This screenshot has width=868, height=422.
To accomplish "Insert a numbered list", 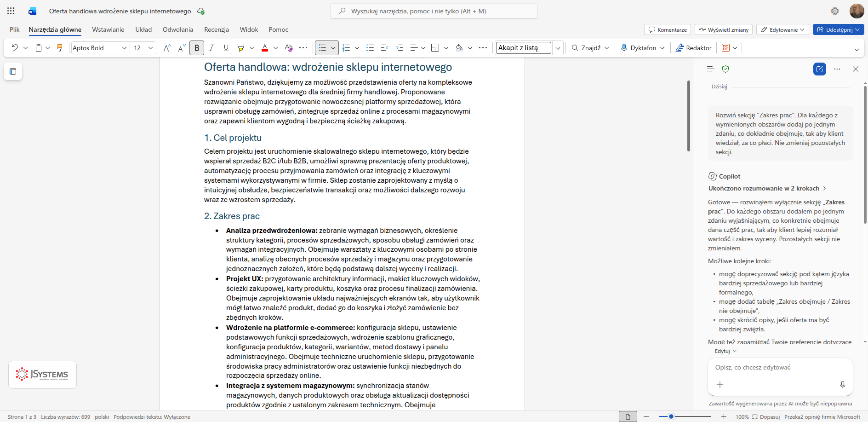I will (347, 48).
